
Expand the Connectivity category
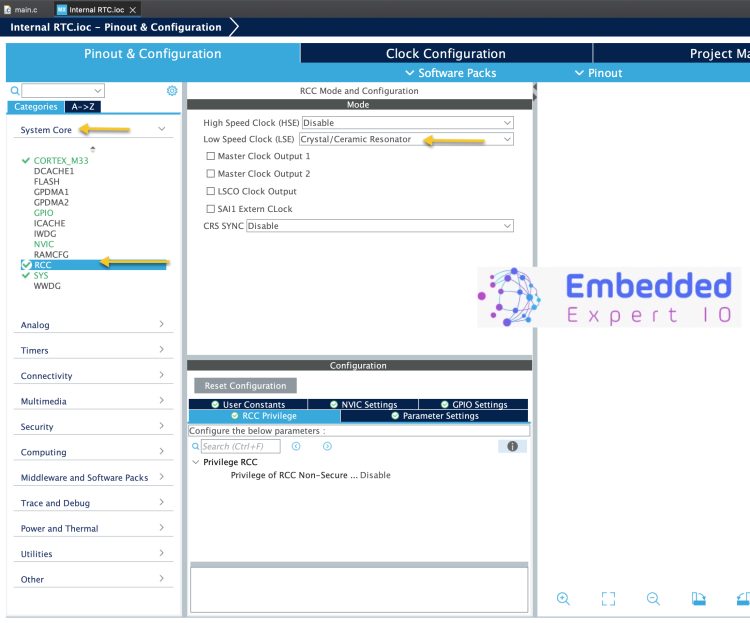point(92,376)
